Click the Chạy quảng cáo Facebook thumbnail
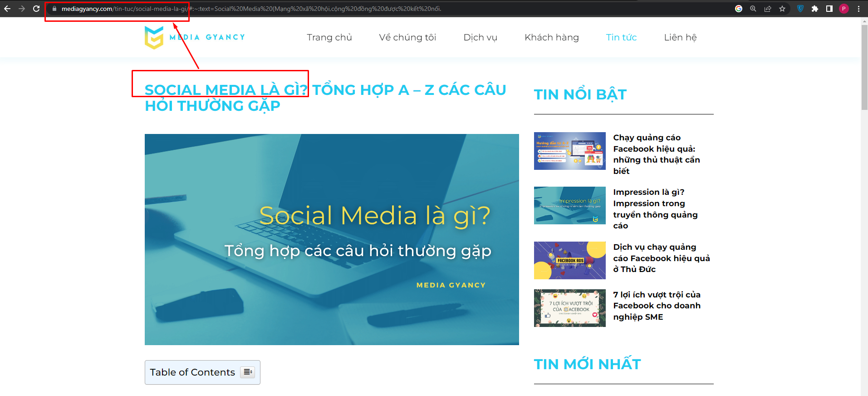Screen dimensions: 868x396 point(570,151)
